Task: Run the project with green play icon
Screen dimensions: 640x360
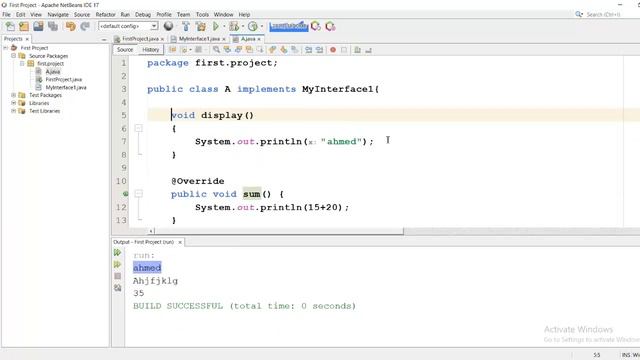Action: pos(216,27)
